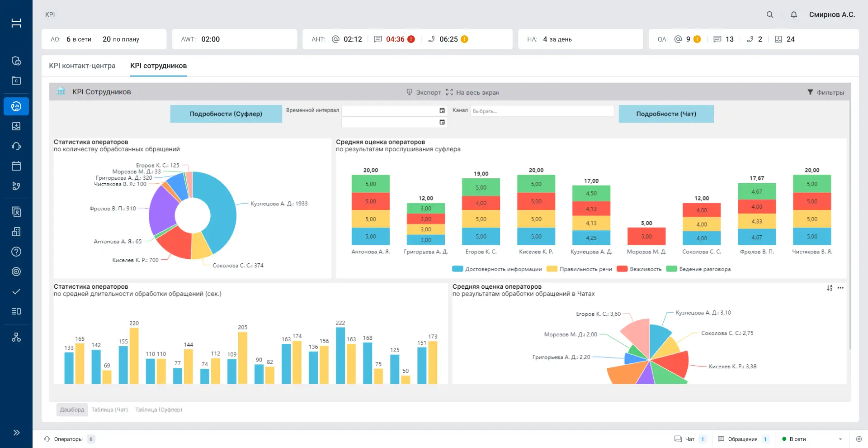Open three-dot menu on chat ratings chart
The height and width of the screenshot is (448, 868).
(x=840, y=288)
